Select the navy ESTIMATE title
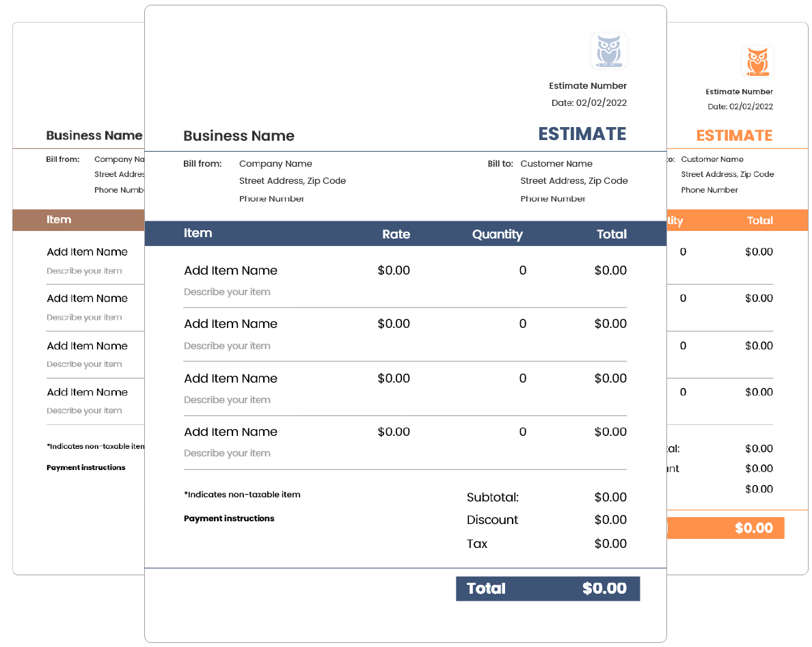812x647 pixels. pos(582,134)
